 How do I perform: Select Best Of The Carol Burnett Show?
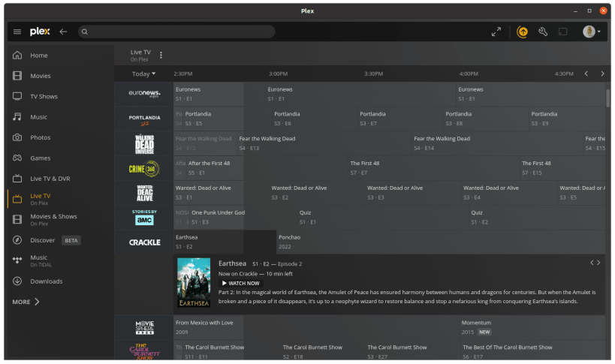532,350
